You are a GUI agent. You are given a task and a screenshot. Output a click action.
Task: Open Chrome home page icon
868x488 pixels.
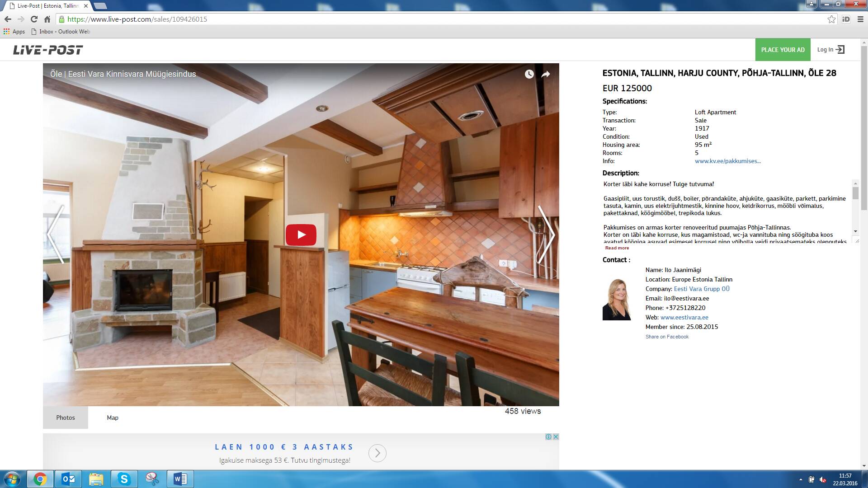coord(47,19)
